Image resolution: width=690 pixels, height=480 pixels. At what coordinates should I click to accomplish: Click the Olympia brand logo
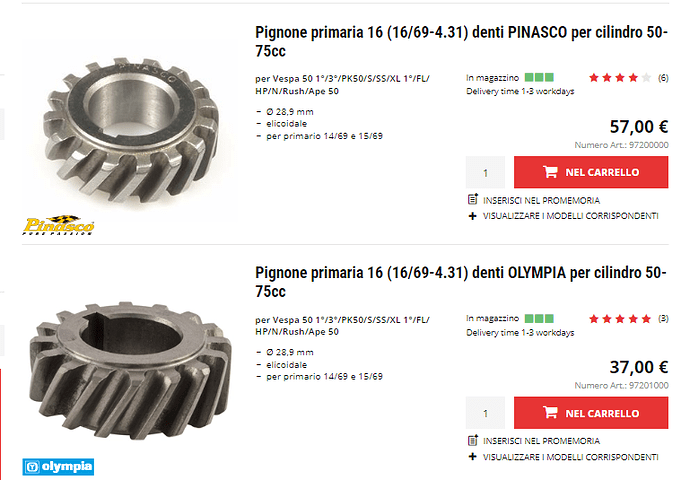[58, 466]
